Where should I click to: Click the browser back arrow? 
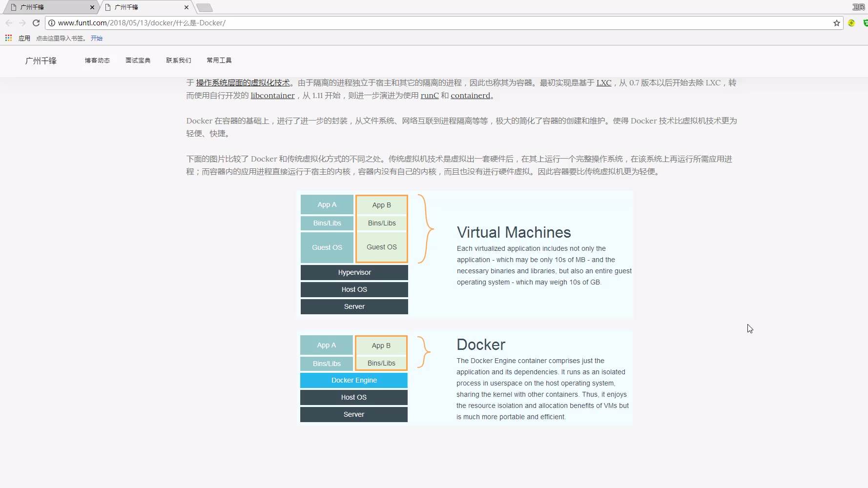pos(9,23)
